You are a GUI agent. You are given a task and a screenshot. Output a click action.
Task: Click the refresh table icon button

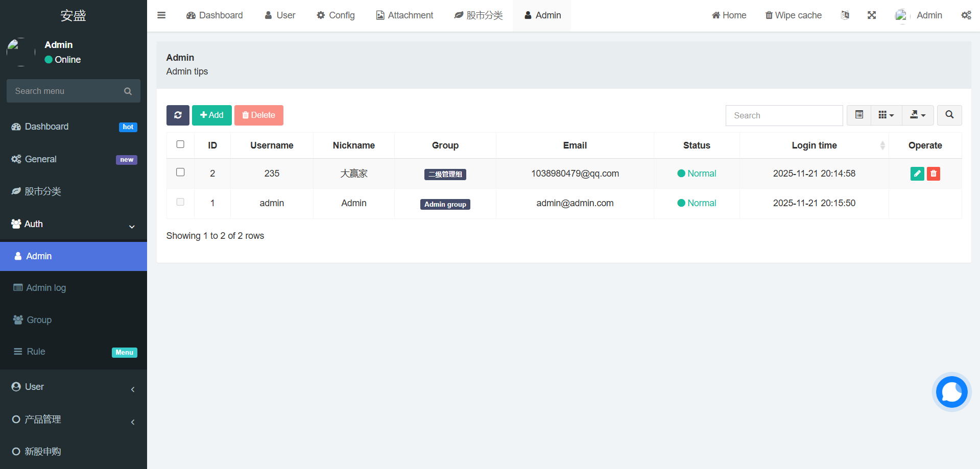coord(178,115)
